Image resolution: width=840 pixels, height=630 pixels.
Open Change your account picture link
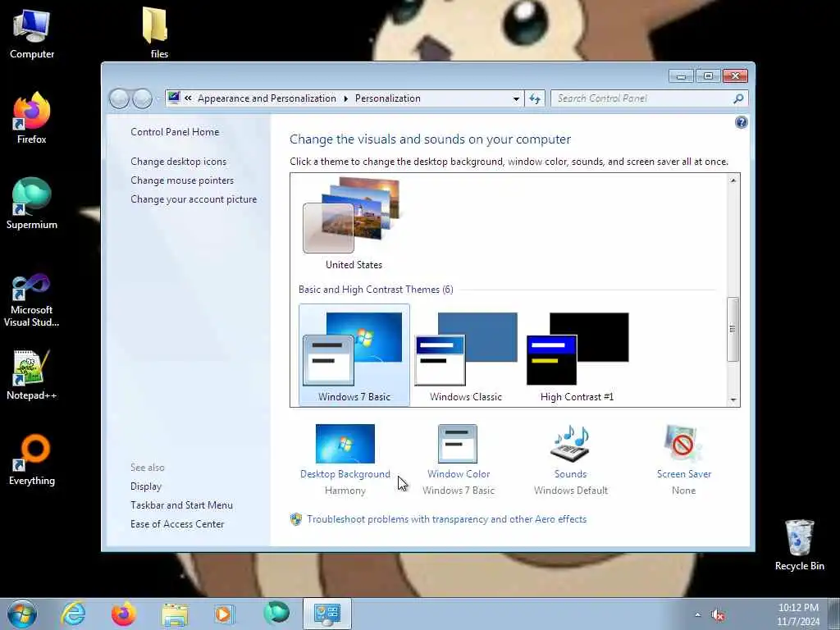194,199
